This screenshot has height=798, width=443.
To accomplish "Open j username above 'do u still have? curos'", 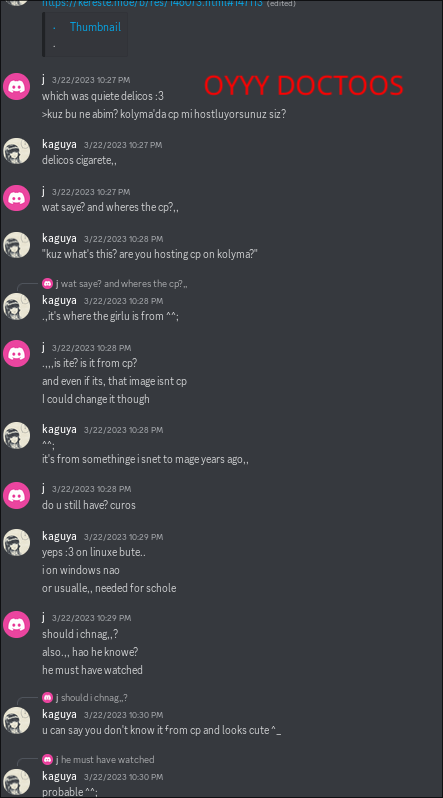I will 43,489.
